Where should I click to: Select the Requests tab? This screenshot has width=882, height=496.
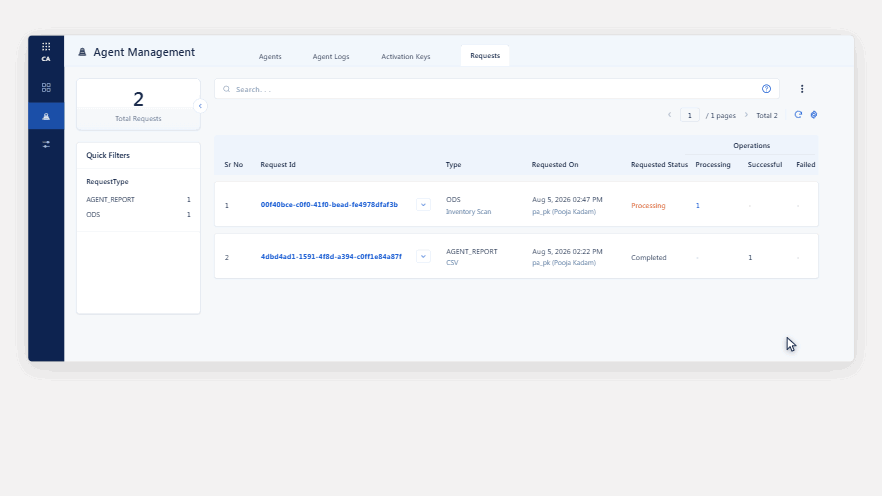(x=485, y=56)
